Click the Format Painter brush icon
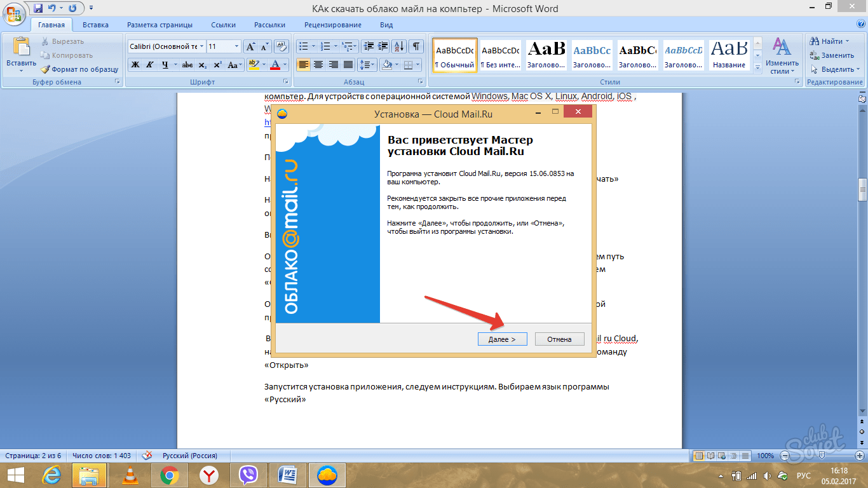This screenshot has height=488, width=868. point(46,69)
